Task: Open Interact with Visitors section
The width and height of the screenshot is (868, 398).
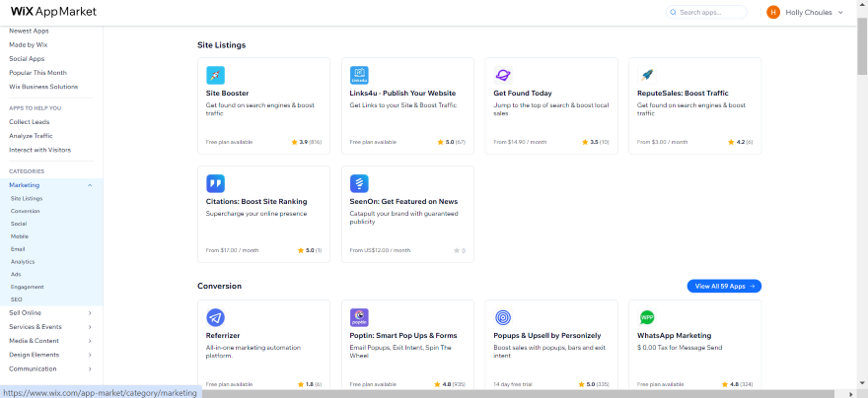Action: point(39,150)
